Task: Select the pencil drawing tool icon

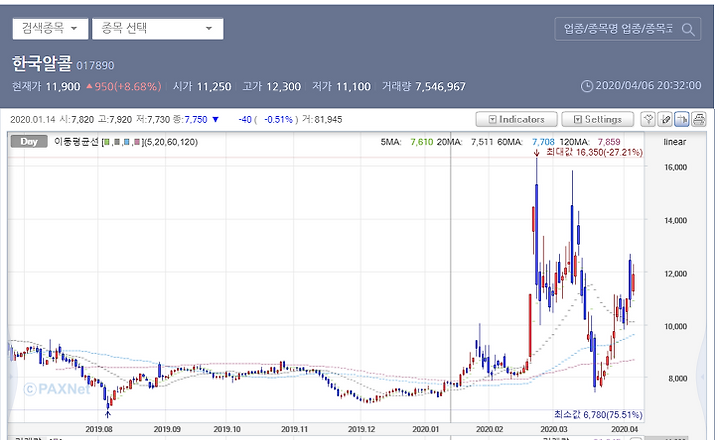Action: pos(665,119)
